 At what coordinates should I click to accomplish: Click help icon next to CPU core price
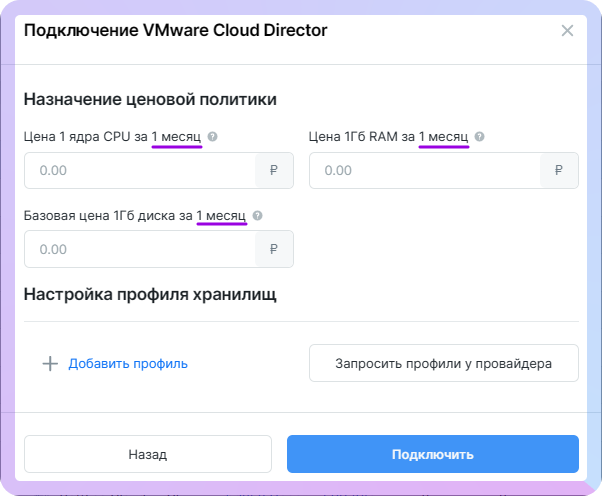tap(212, 137)
